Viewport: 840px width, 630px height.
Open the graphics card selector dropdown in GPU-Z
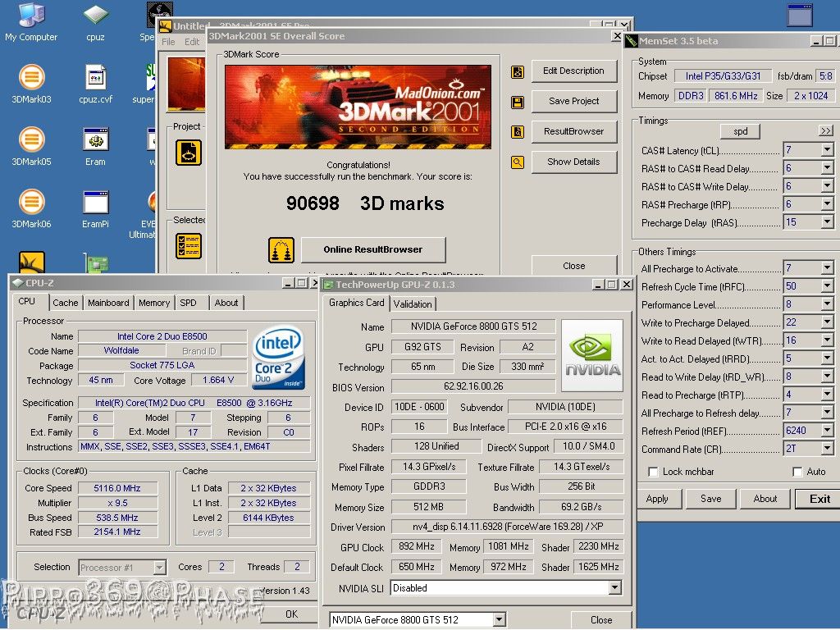click(499, 620)
